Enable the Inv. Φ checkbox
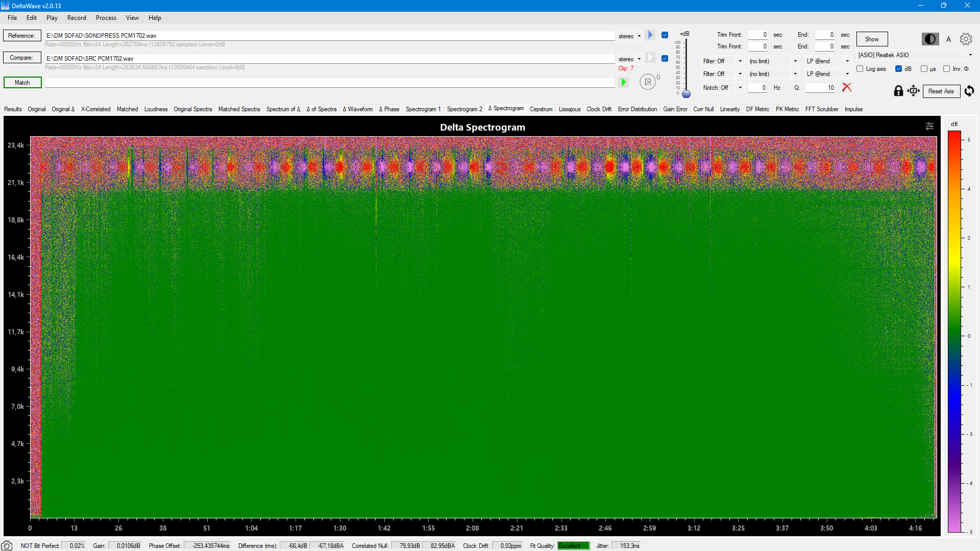This screenshot has width=980, height=551. [946, 69]
